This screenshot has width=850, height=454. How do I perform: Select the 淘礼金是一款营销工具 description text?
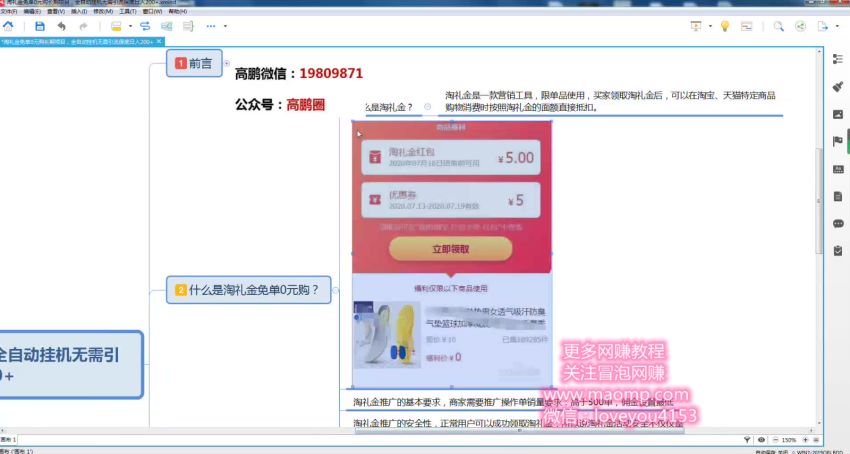(x=610, y=101)
